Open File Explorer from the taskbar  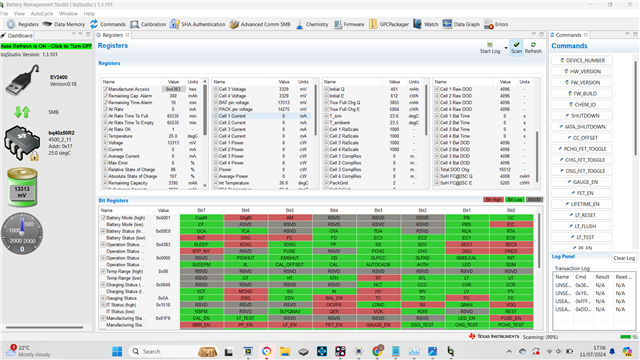[285, 351]
